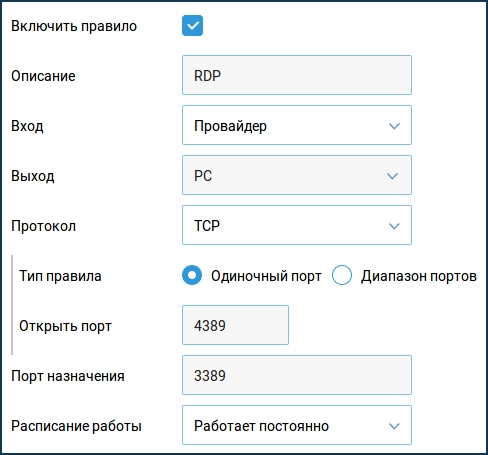The height and width of the screenshot is (455, 488).
Task: Select the Диапазон портов radio button
Action: point(342,275)
